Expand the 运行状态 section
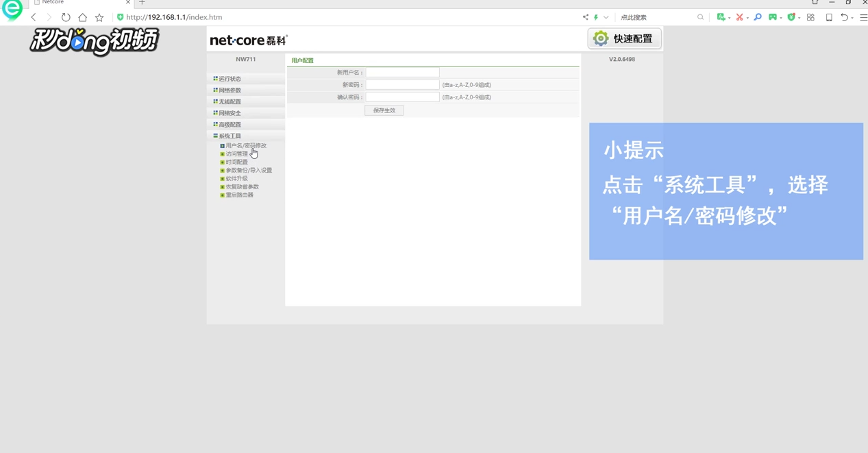Screen dimensions: 868x453 click(229, 78)
